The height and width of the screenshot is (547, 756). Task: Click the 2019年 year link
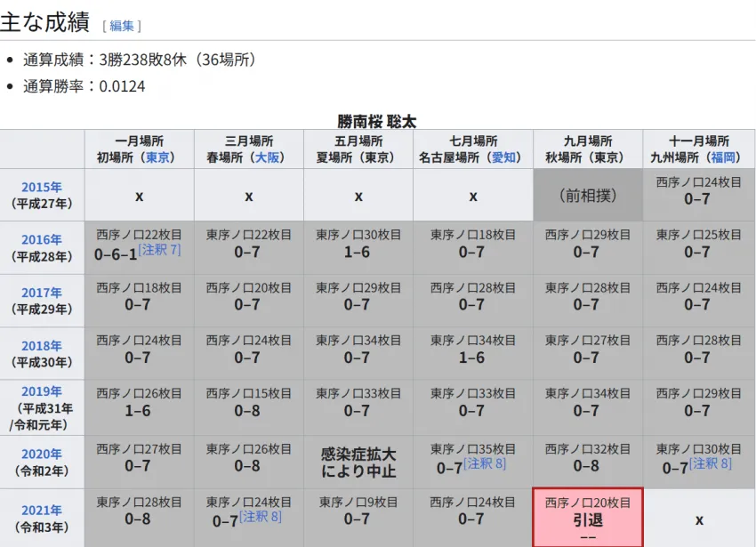(42, 391)
